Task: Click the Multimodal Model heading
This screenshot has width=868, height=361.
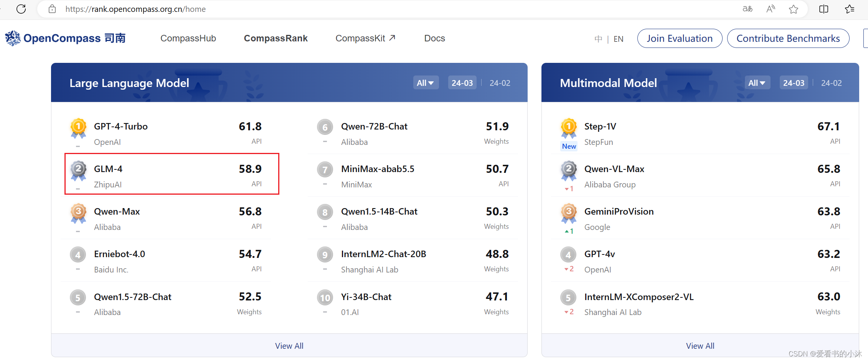Action: coord(608,83)
